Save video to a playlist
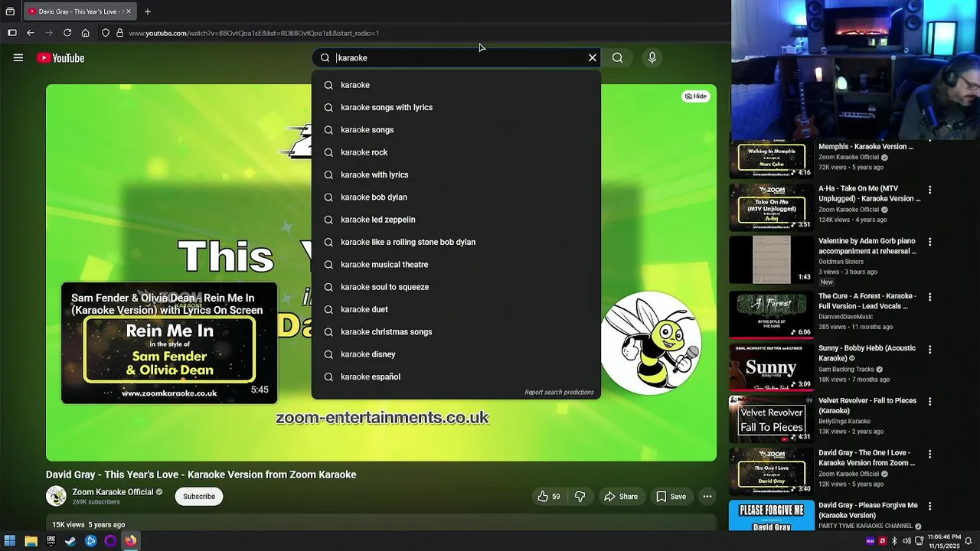This screenshot has width=980, height=551. click(671, 497)
